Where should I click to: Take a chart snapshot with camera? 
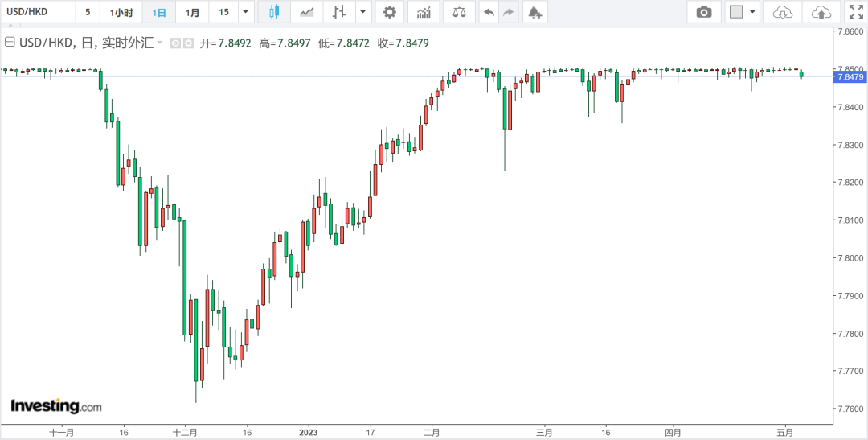(704, 12)
